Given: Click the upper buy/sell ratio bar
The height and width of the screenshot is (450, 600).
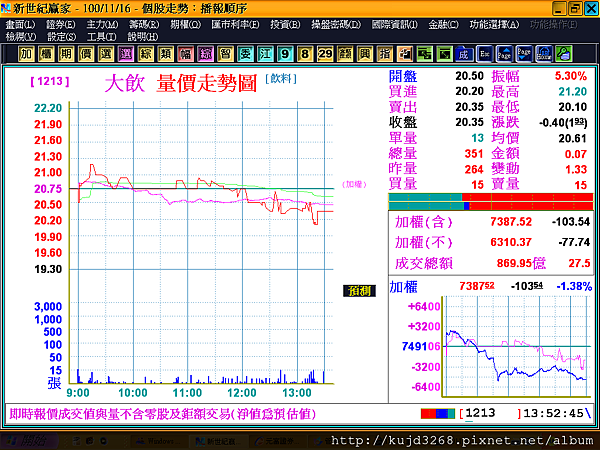Looking at the screenshot, I should point(491,197).
